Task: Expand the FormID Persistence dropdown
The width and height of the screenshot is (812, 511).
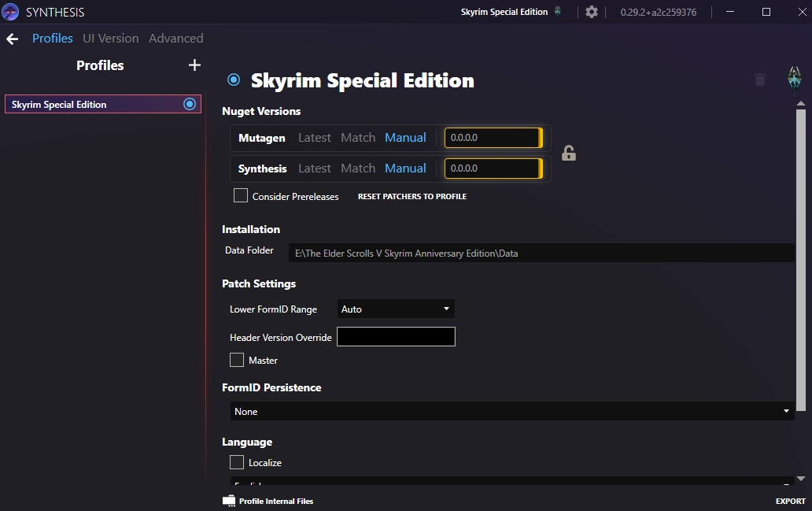Action: [x=511, y=411]
